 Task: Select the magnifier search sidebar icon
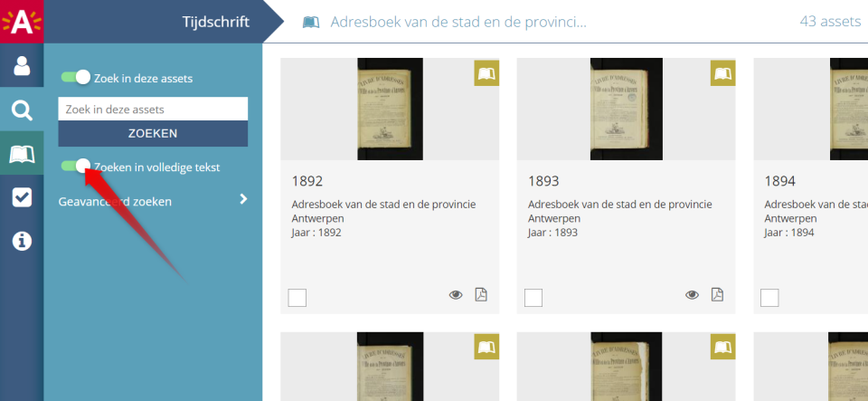22,110
